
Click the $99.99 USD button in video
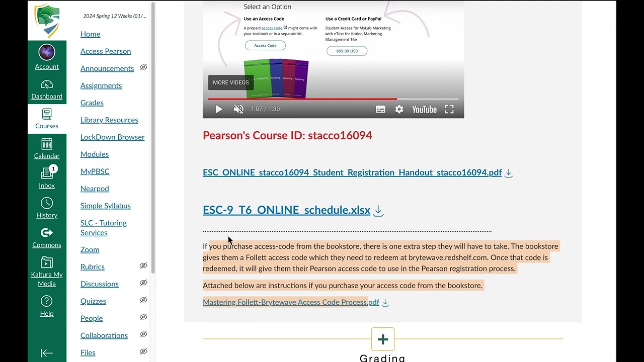coord(347,51)
